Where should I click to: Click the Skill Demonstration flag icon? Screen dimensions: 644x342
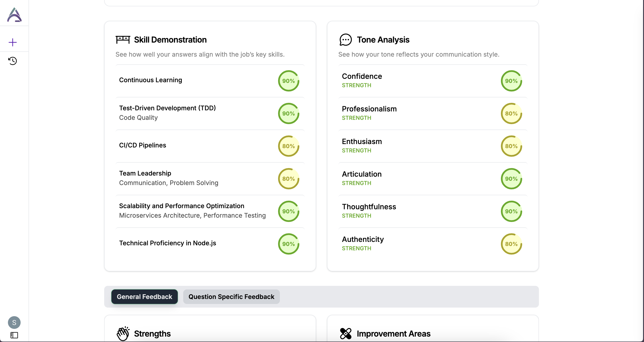coord(123,40)
